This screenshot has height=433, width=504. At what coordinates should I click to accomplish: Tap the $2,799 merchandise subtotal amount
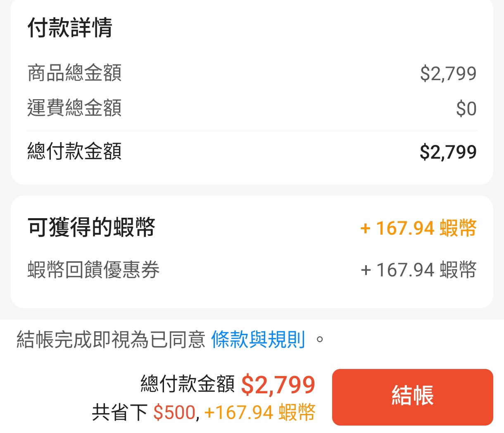[448, 74]
